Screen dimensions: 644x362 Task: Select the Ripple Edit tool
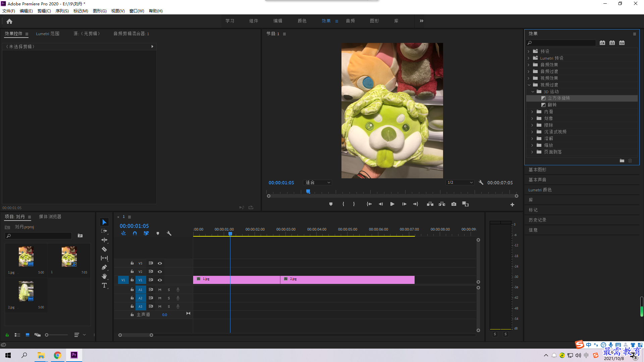[x=104, y=240]
